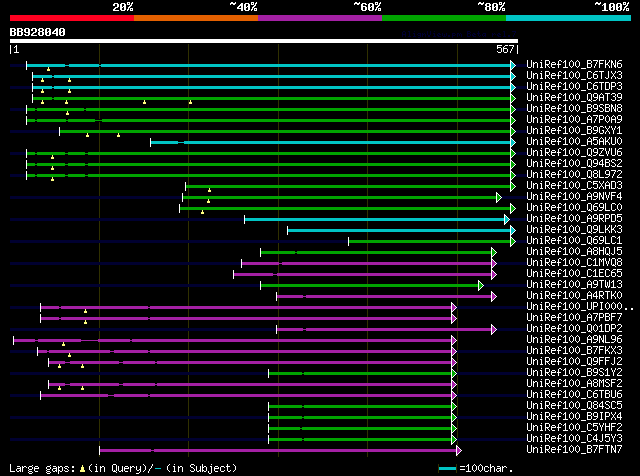Open the UniRef100_C6TJX3 entry
Viewport: 640px width, 476px height.
coord(574,76)
